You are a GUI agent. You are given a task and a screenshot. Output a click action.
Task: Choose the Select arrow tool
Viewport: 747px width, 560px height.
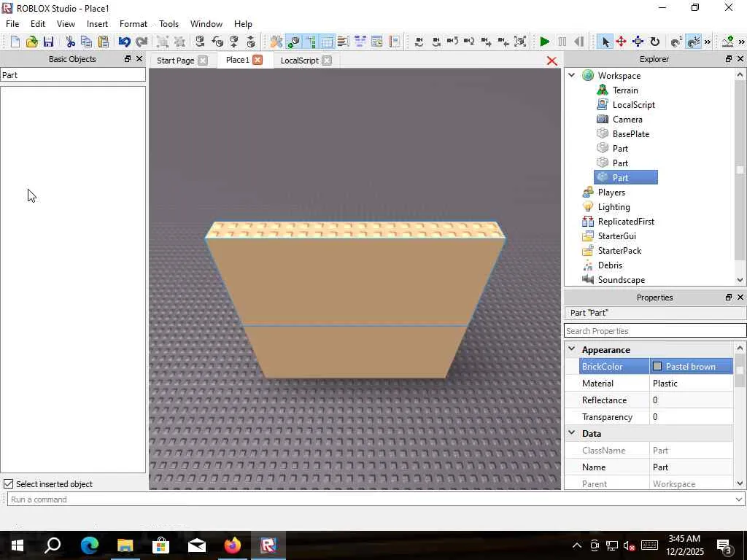point(605,42)
